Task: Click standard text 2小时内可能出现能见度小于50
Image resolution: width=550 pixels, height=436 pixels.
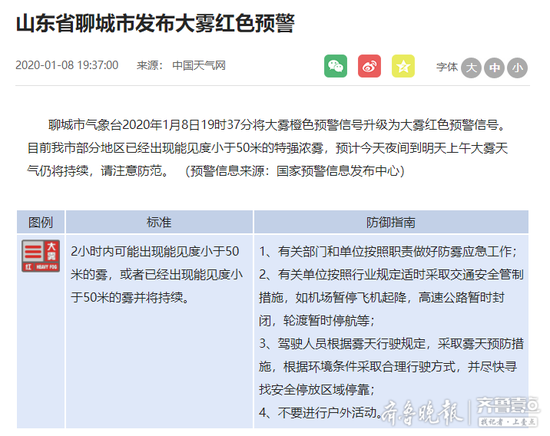Action: tap(155, 251)
